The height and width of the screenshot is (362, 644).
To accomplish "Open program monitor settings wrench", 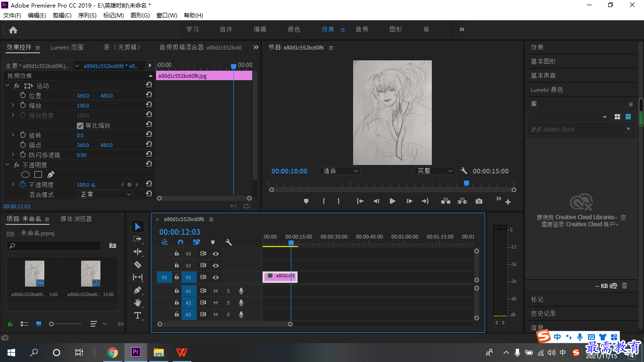I will pyautogui.click(x=464, y=171).
